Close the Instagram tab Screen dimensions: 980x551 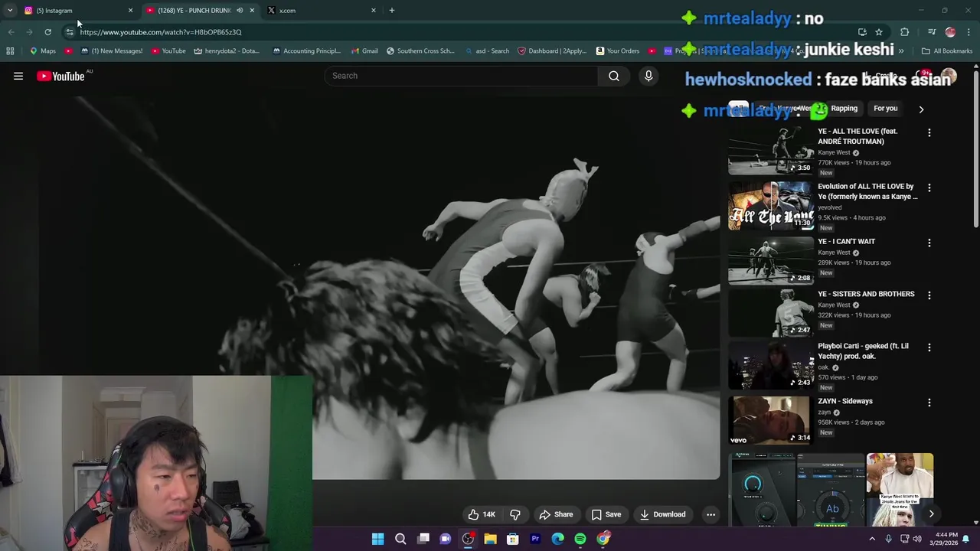(x=130, y=11)
